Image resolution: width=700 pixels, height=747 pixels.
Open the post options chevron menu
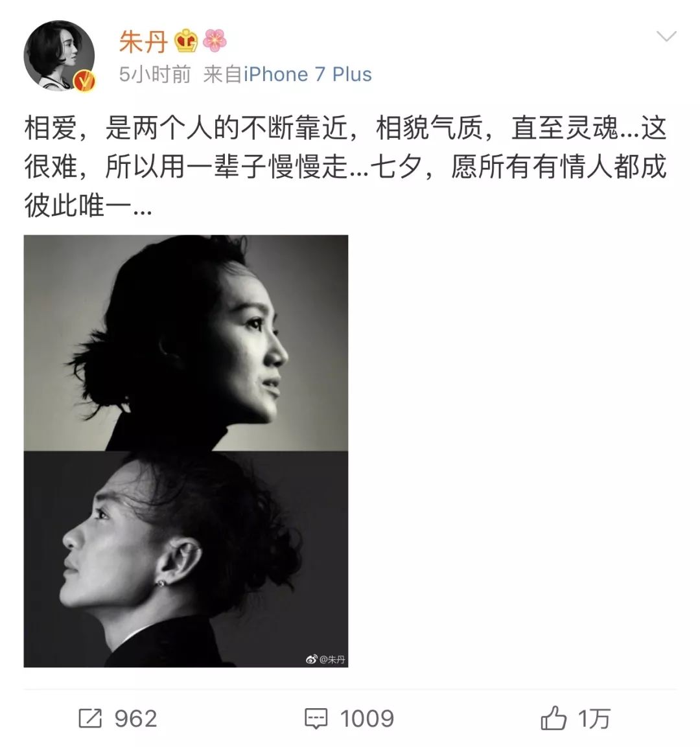pyautogui.click(x=666, y=36)
